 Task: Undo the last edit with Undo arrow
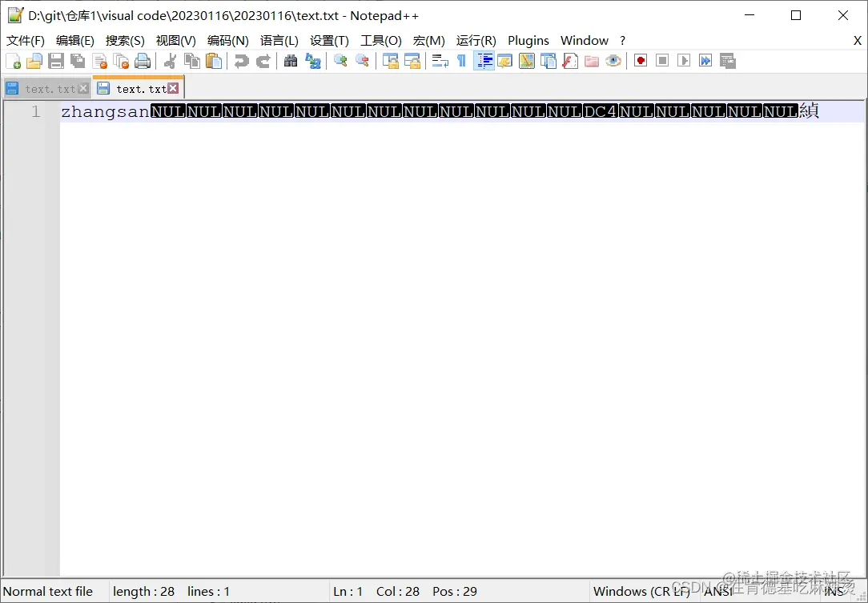tap(241, 61)
